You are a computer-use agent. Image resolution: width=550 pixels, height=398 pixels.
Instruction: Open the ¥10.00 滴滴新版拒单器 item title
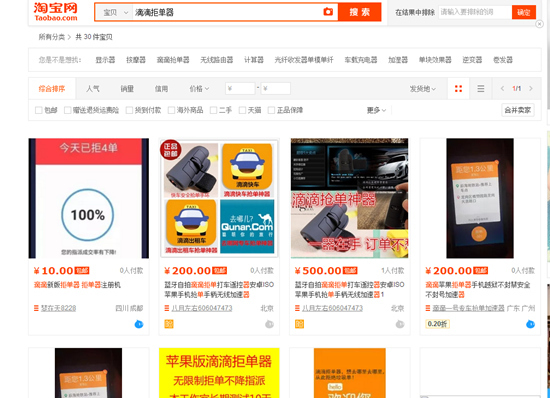pos(77,285)
